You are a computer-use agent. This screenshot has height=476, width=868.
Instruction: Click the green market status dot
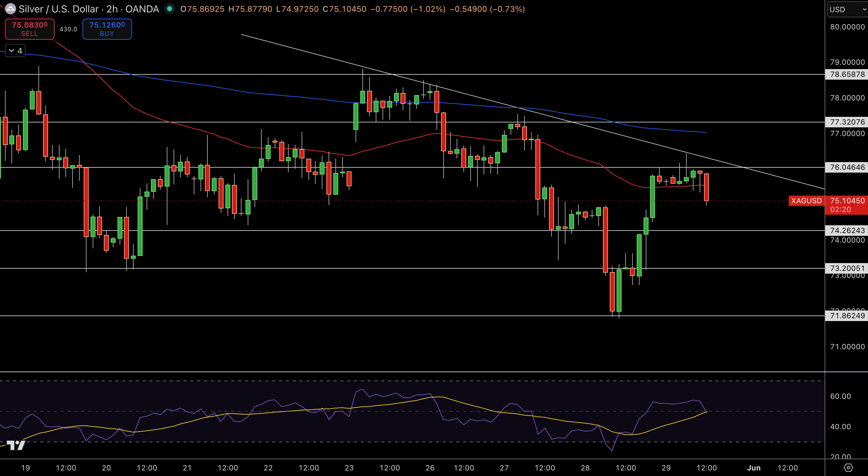coord(170,8)
